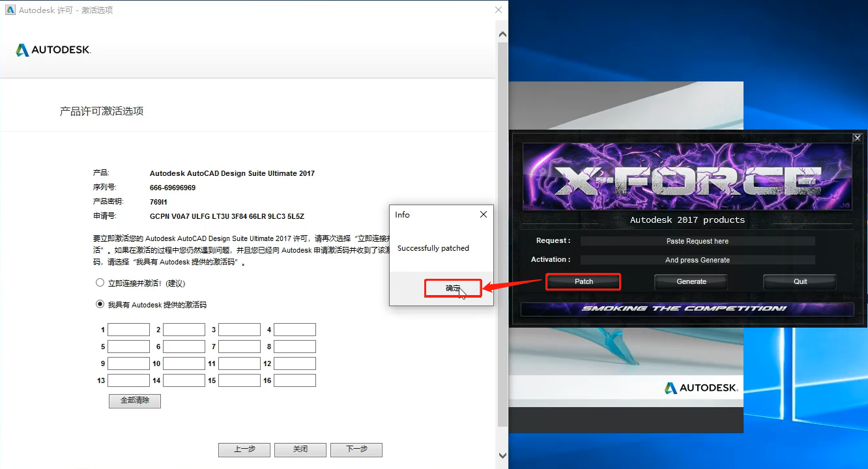868x469 pixels.
Task: Click the Successfully patched message text
Action: pos(433,248)
